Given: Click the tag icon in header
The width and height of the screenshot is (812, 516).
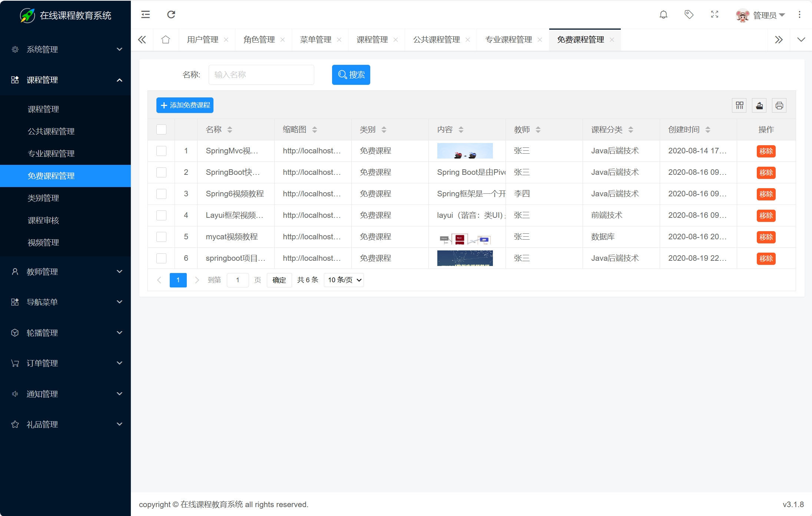Looking at the screenshot, I should 689,15.
